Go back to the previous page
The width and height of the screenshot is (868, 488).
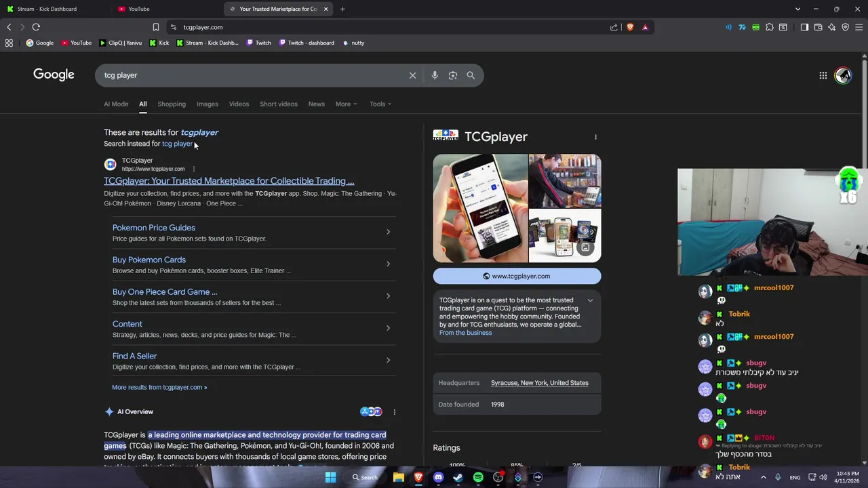(x=9, y=27)
